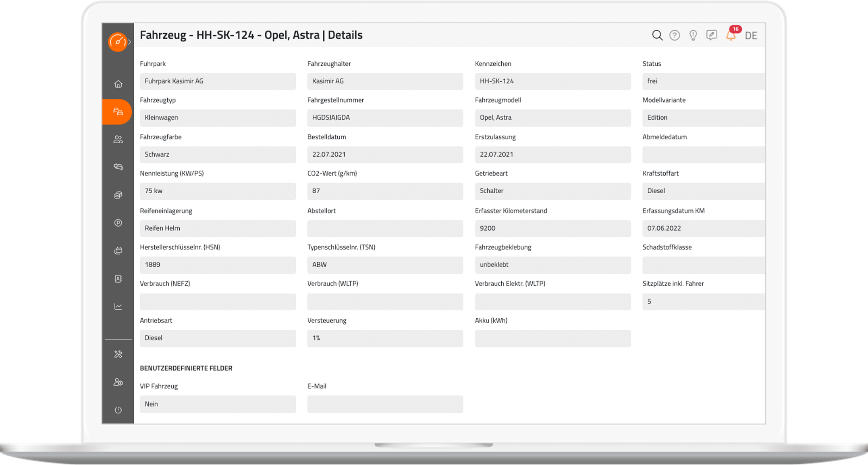
Task: Expand the sidebar with the chevron arrow
Action: tap(131, 41)
